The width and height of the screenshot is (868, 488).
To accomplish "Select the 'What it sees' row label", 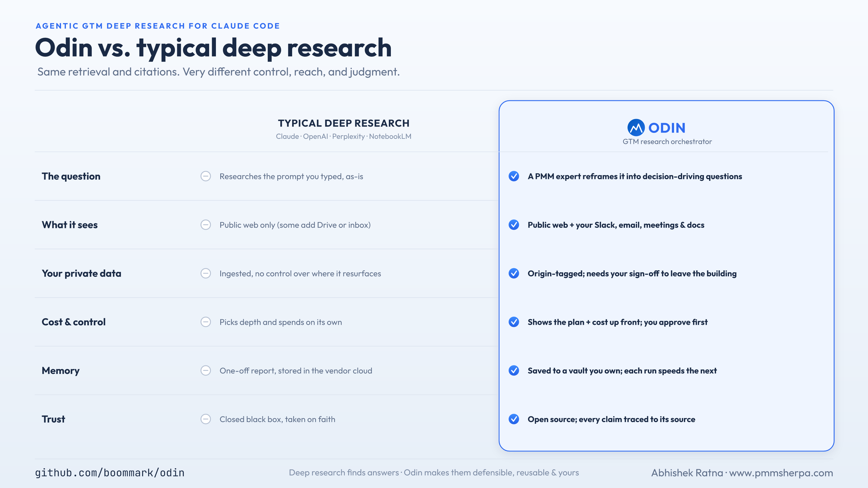I will click(70, 225).
